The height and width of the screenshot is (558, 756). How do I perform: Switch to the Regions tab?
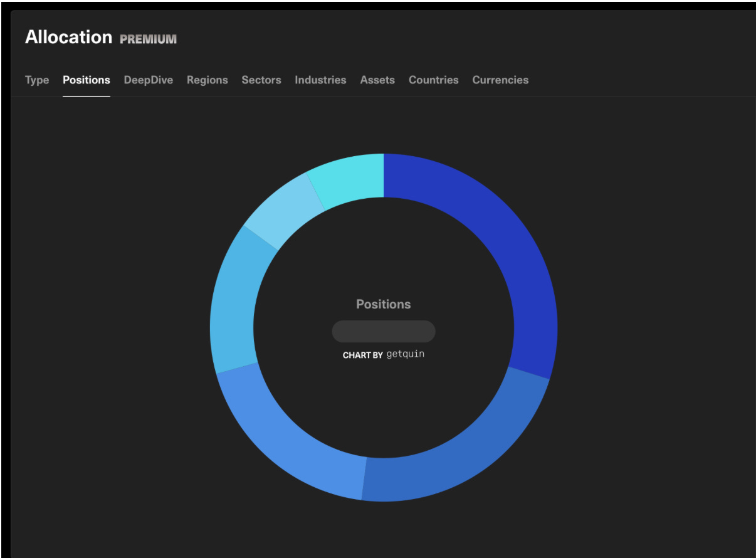coord(207,80)
